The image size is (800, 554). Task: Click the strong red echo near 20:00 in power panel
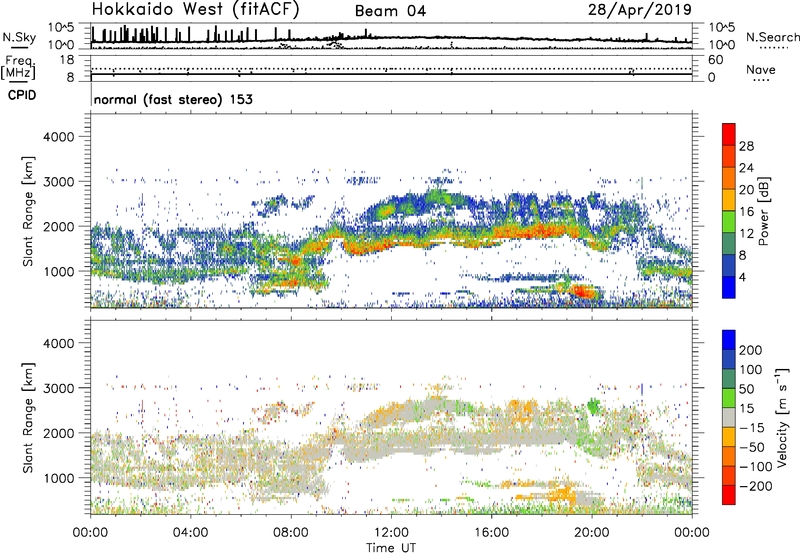coord(582,292)
